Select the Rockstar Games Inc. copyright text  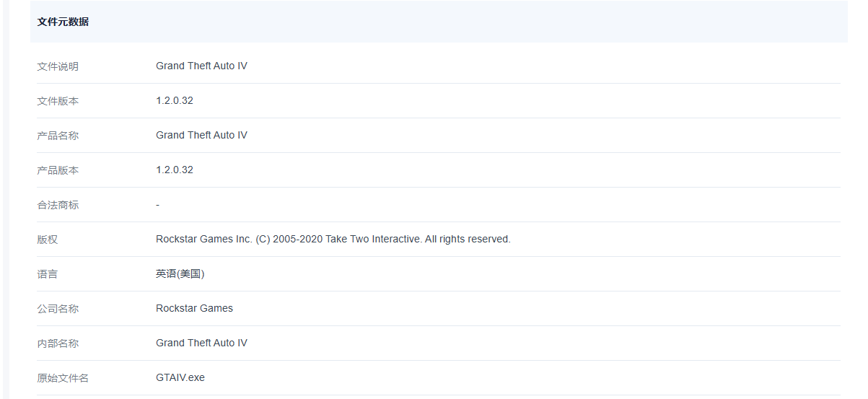[x=333, y=239]
